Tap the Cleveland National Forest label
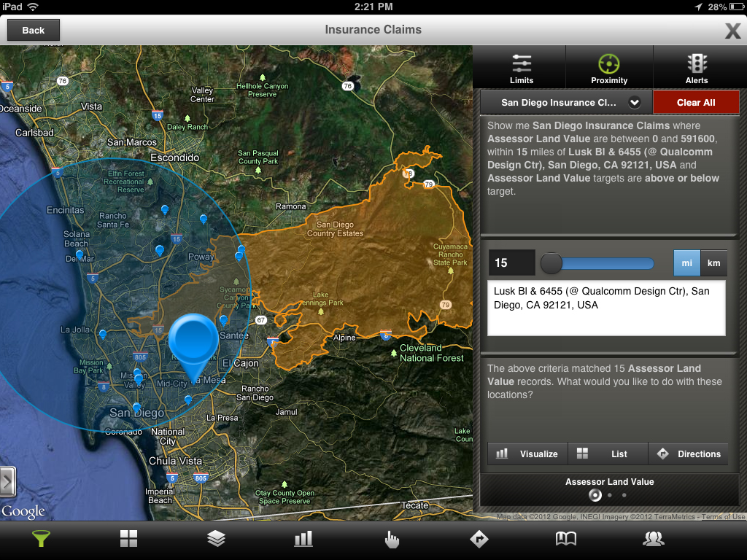 click(x=431, y=354)
